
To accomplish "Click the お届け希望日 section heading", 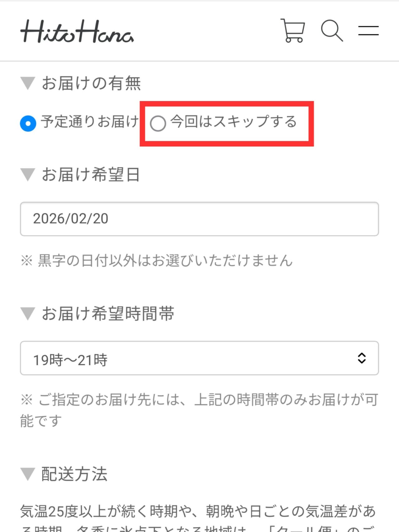I will (x=91, y=175).
